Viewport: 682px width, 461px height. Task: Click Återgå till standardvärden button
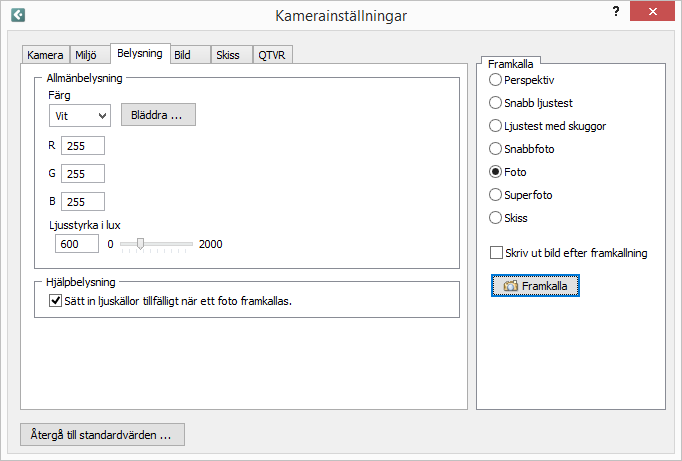click(x=102, y=435)
